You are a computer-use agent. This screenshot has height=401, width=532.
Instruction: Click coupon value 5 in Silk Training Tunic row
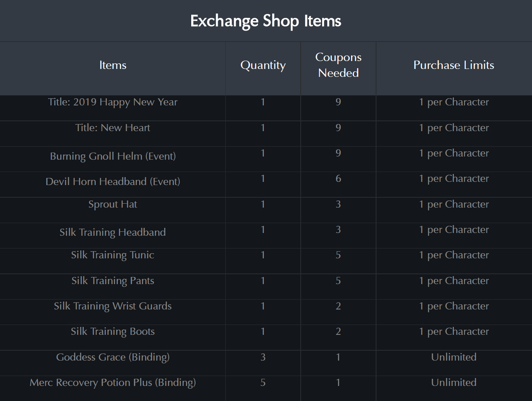[338, 255]
